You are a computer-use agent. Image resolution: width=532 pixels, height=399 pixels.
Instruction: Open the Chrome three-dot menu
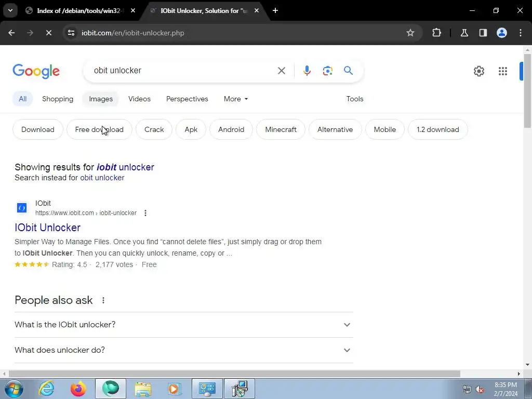(x=521, y=33)
